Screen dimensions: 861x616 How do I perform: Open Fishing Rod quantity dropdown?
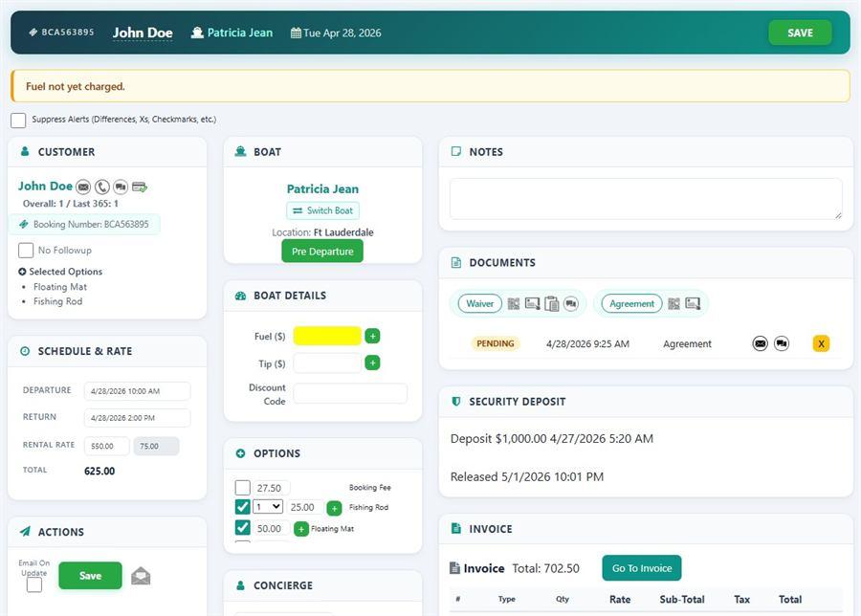pyautogui.click(x=268, y=507)
